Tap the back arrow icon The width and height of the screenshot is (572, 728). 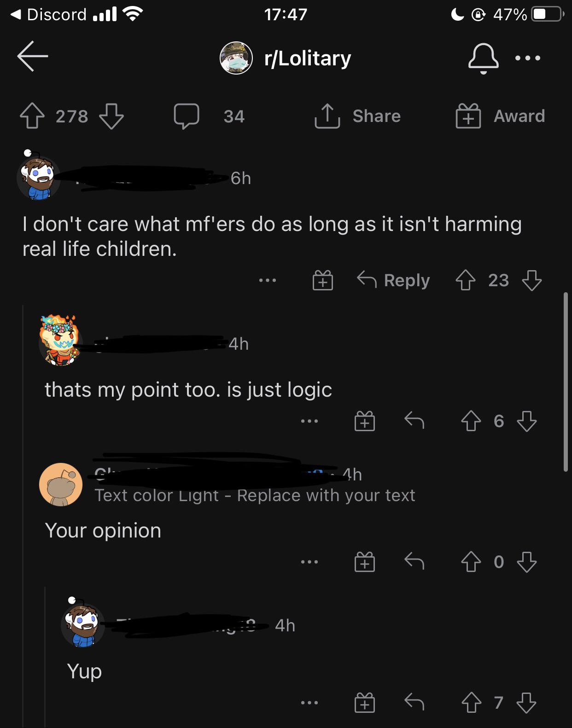[33, 57]
